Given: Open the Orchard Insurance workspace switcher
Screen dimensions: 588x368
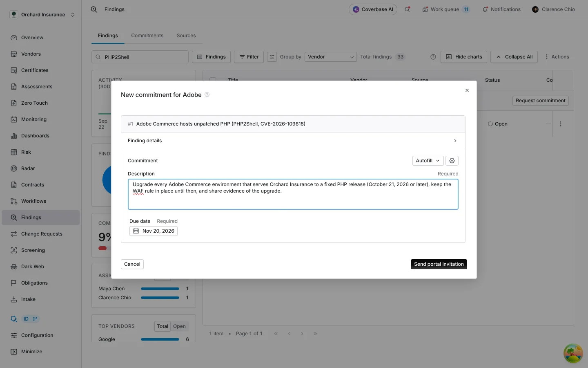Looking at the screenshot, I should (x=42, y=15).
